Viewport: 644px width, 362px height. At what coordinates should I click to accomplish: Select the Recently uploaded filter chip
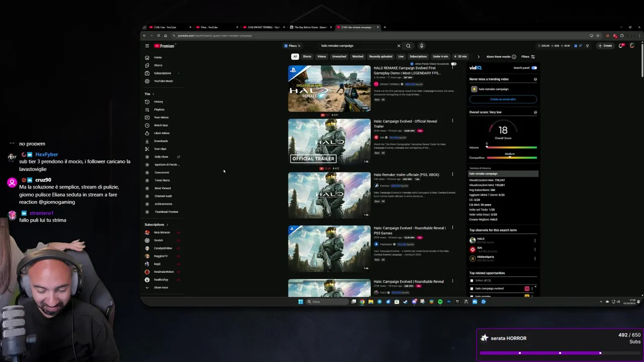coord(381,57)
